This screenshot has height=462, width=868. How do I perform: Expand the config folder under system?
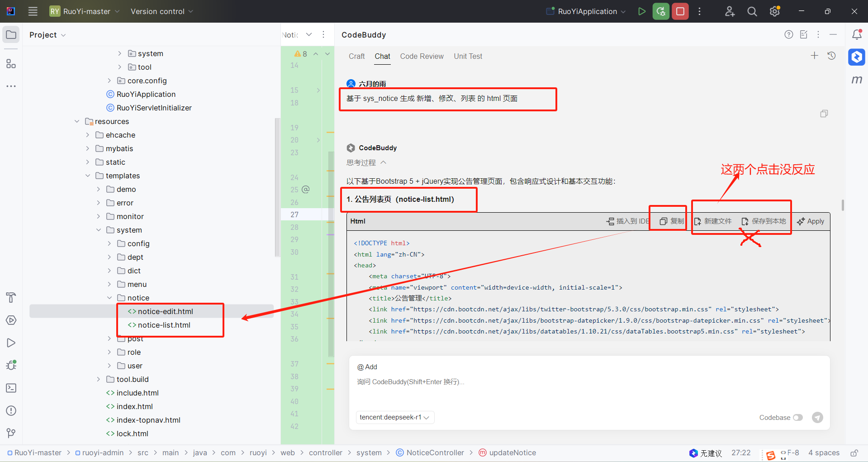pos(109,243)
